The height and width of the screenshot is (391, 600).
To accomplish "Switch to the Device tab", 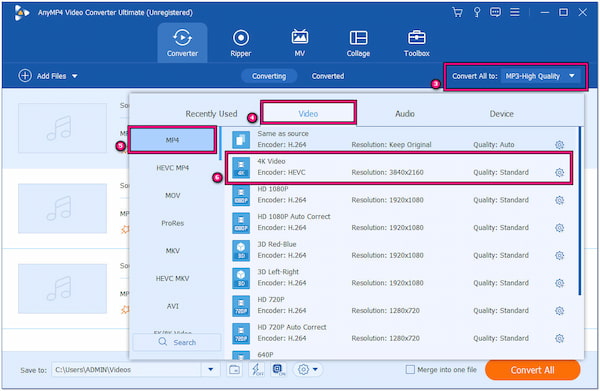I will pos(502,114).
